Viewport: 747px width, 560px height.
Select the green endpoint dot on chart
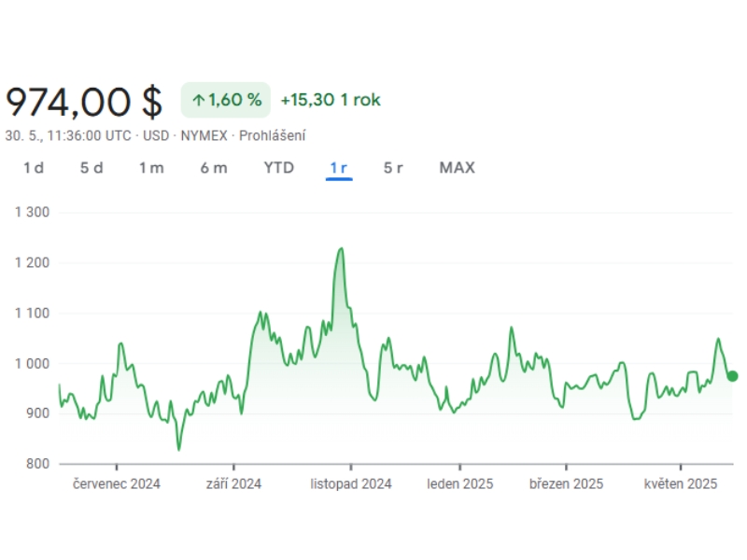732,376
